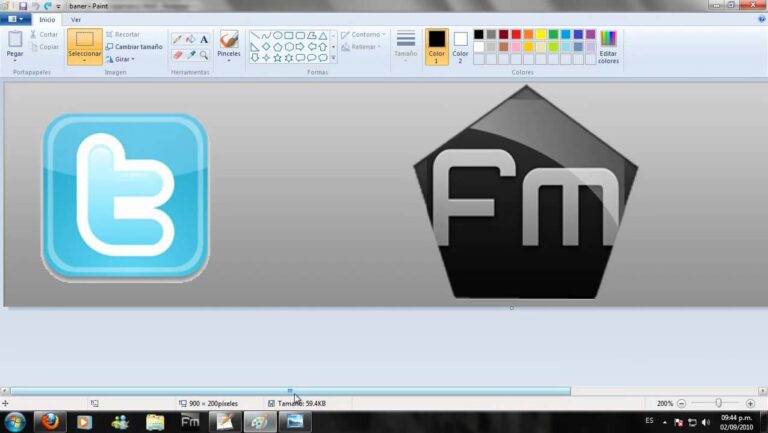Open the Rellenar fill dropdown

(x=361, y=47)
